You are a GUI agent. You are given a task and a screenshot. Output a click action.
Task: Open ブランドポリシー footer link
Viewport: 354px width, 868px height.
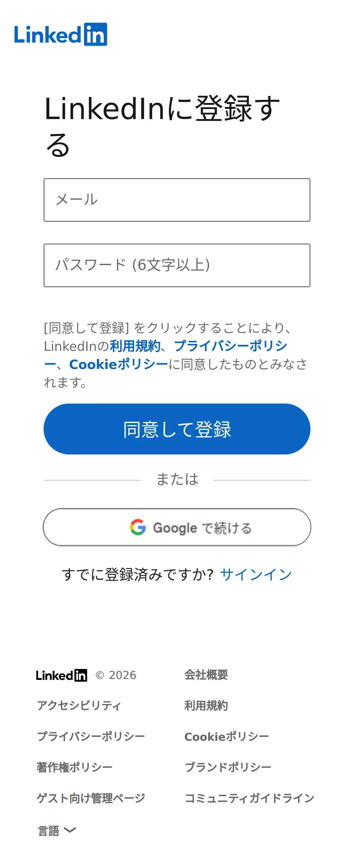coord(228,767)
